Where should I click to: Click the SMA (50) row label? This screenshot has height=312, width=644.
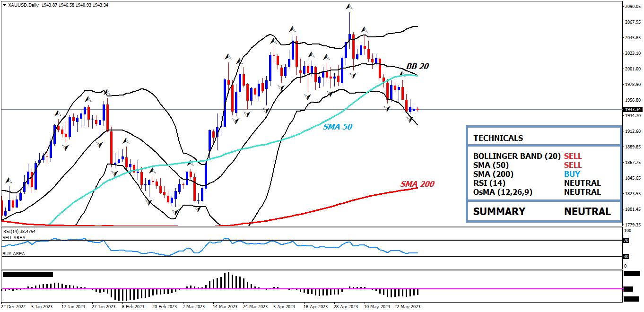(x=491, y=165)
